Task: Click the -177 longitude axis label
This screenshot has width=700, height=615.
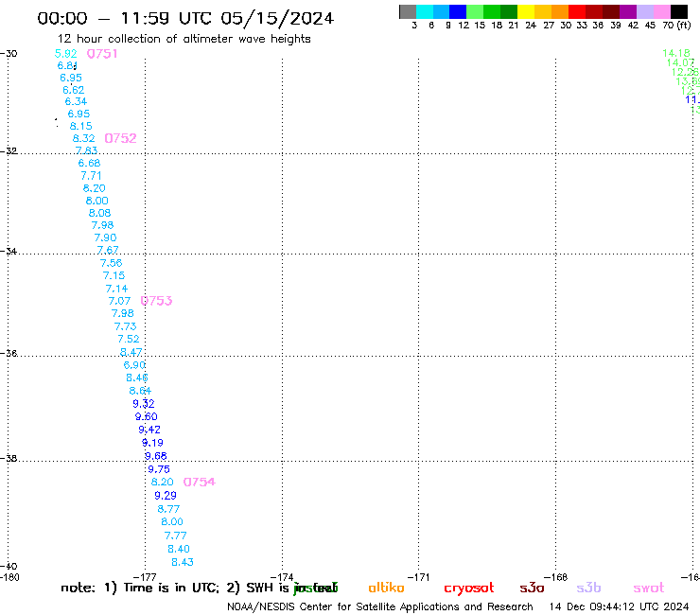Action: click(x=145, y=577)
